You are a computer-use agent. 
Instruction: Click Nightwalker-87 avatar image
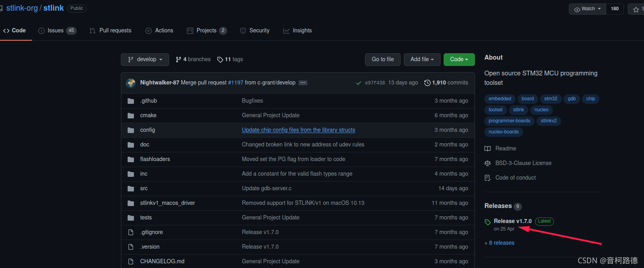(131, 83)
